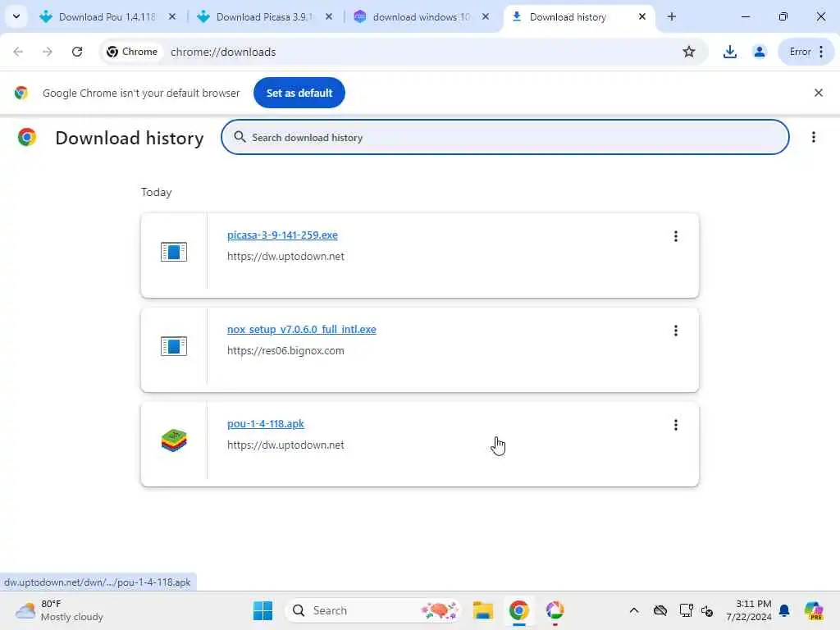
Task: Restore down the Chrome window
Action: tap(783, 16)
